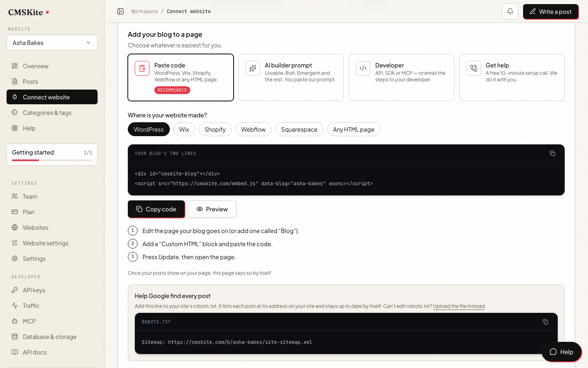The image size is (588, 368).
Task: Collapse the sidebar panel icon
Action: pos(120,11)
